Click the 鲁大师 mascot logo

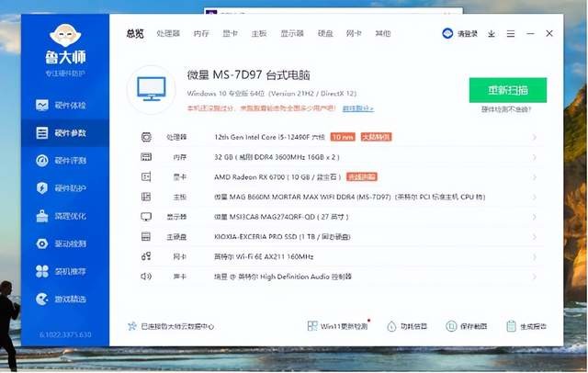tap(65, 36)
